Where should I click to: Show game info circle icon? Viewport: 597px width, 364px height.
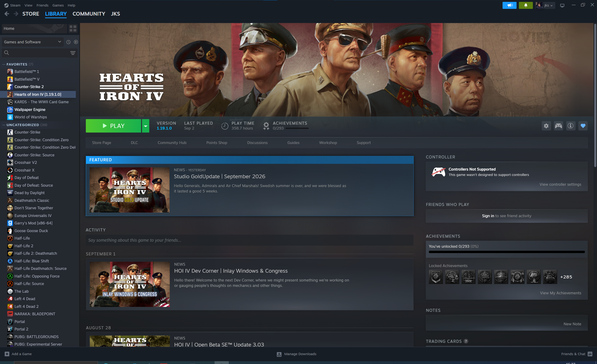(570, 126)
